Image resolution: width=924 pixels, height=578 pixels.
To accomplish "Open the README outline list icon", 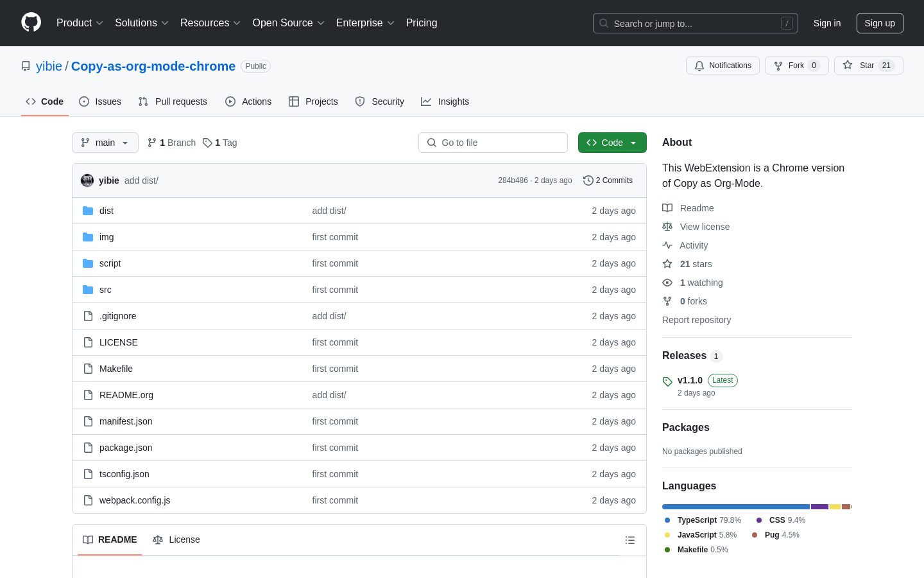I will click(x=630, y=540).
